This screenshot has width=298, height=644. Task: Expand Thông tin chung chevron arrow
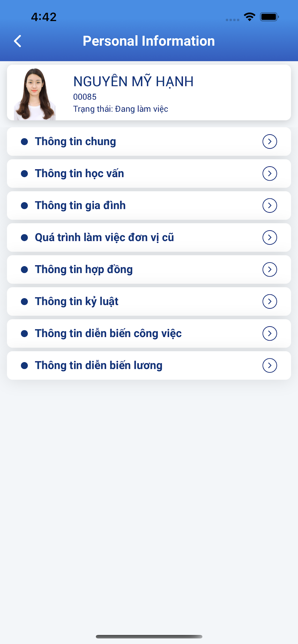[270, 142]
